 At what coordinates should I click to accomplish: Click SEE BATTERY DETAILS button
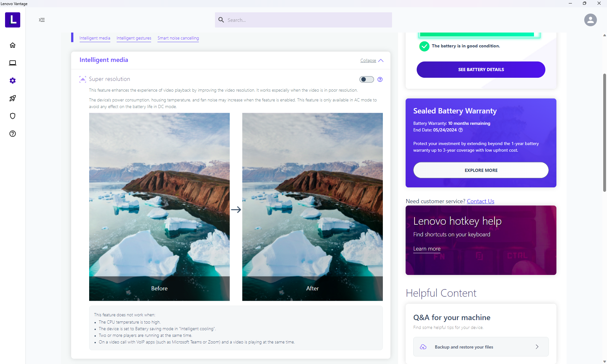[x=481, y=70]
